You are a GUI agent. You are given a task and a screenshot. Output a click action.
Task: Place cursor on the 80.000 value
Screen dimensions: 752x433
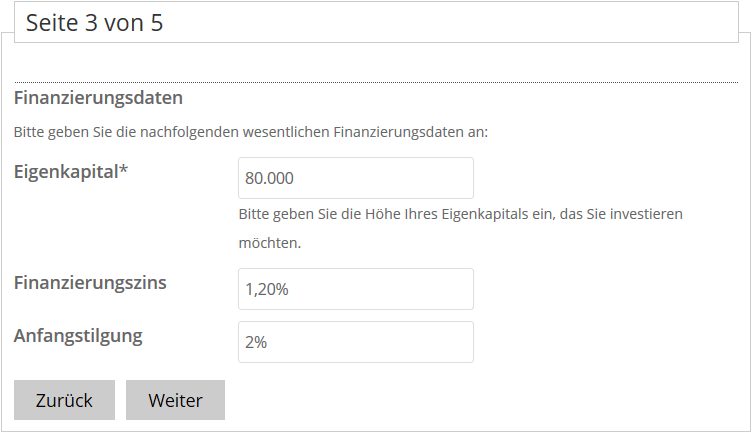pos(269,178)
